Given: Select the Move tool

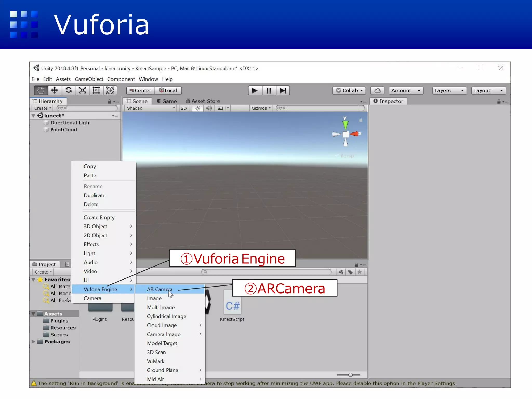Looking at the screenshot, I should (55, 90).
